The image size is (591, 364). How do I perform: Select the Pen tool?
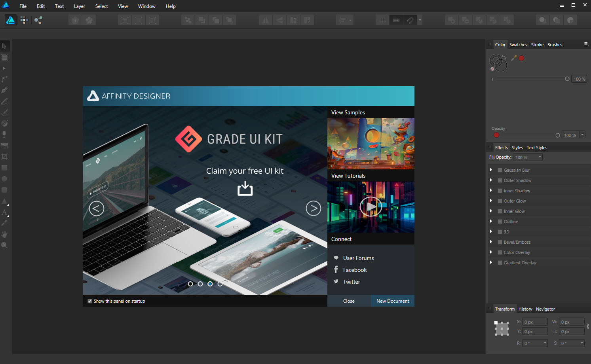(x=4, y=90)
